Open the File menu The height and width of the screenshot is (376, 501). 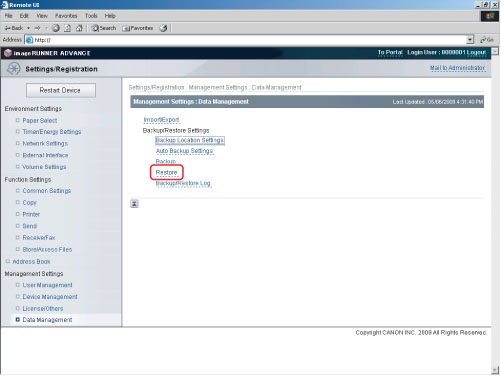tap(9, 16)
